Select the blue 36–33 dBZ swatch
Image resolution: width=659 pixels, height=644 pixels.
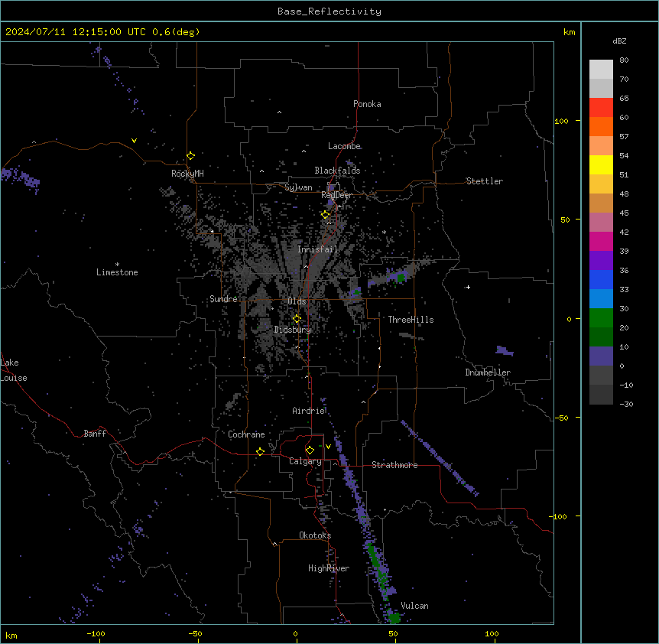tap(601, 279)
